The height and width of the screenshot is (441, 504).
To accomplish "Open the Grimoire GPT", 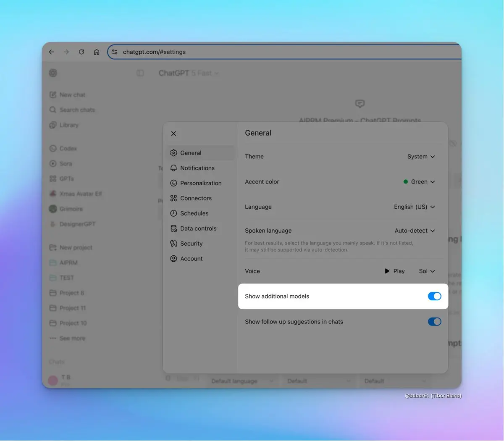I will [66, 209].
